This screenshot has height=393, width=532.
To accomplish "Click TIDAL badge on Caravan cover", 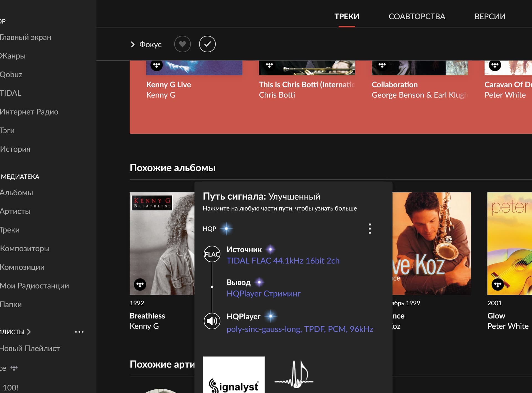I will [495, 65].
